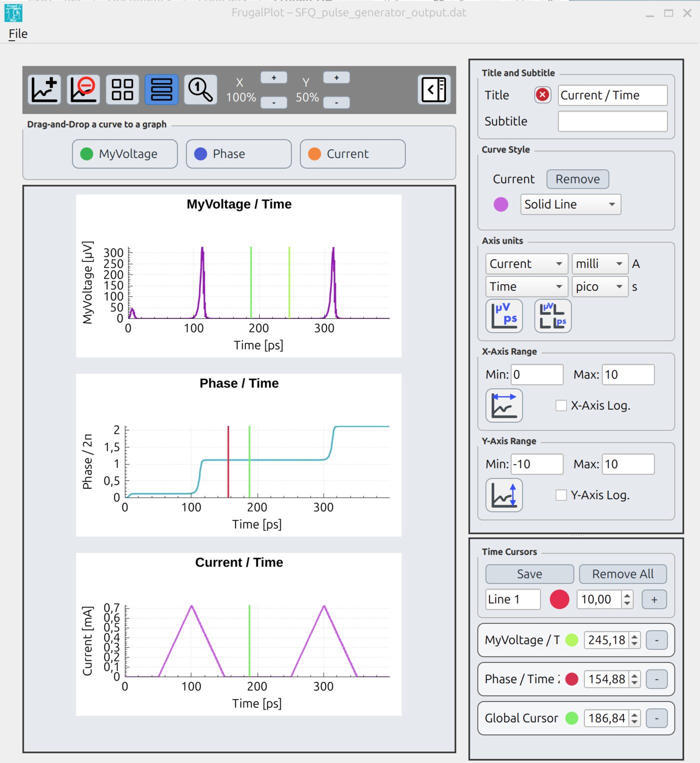Click the remove graph toolbar icon
Screen dimensions: 700x763
click(x=83, y=90)
